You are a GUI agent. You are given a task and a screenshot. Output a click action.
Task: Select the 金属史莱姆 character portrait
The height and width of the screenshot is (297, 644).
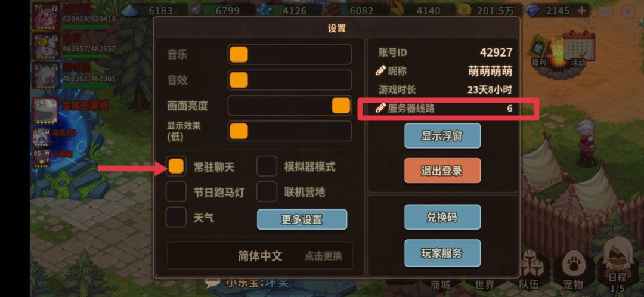coord(46,112)
